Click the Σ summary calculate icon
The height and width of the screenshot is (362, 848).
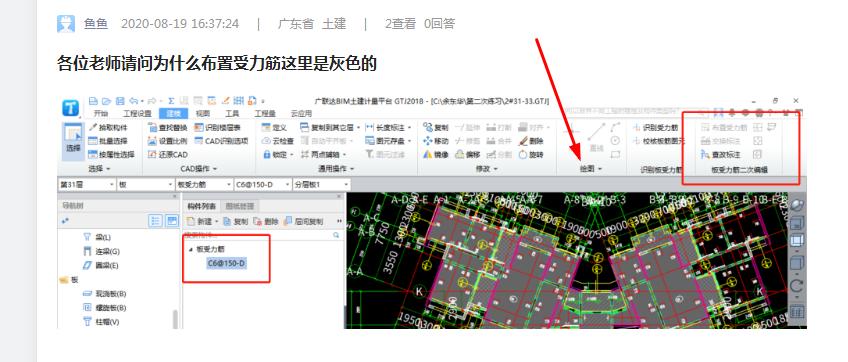coord(171,101)
